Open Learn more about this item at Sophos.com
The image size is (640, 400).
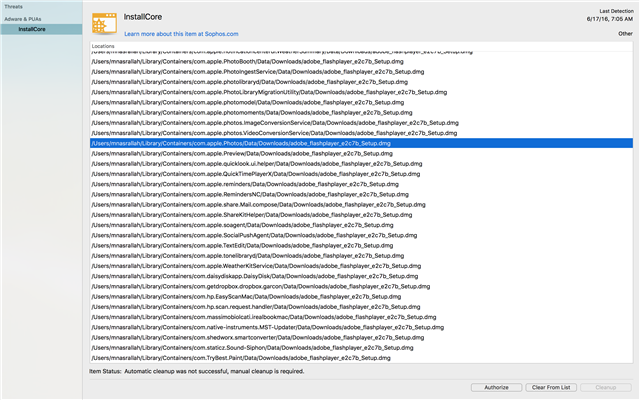(x=181, y=34)
